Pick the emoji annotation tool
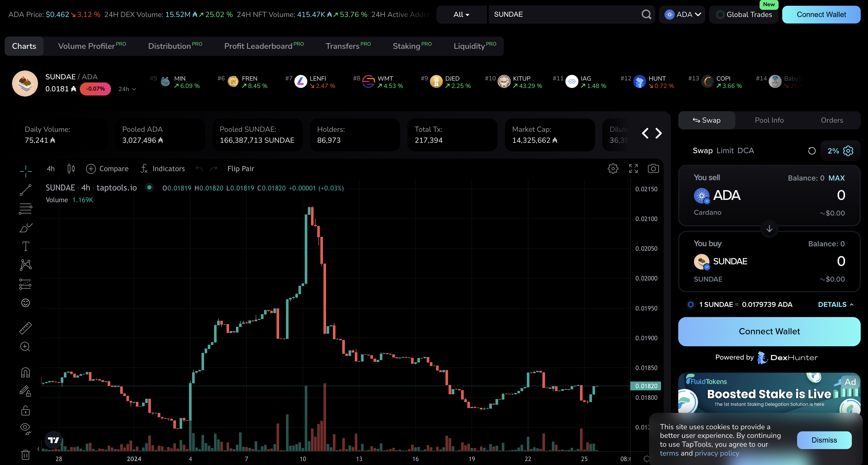Screen dimensions: 868x465 [x=25, y=303]
